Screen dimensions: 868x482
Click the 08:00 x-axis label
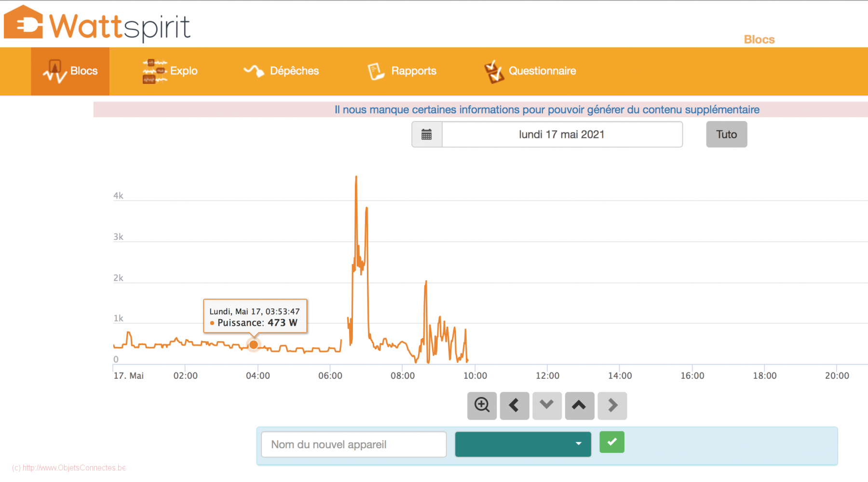pos(403,376)
